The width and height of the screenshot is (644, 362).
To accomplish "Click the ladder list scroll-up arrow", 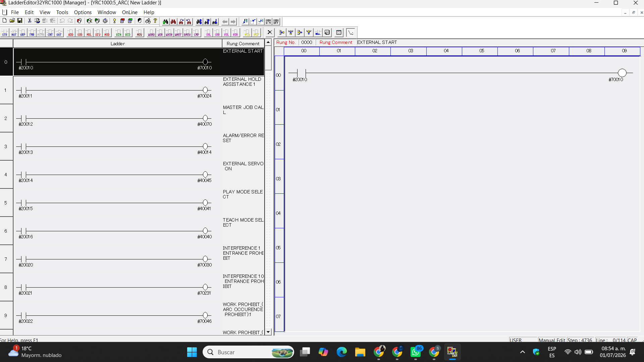I will (268, 43).
